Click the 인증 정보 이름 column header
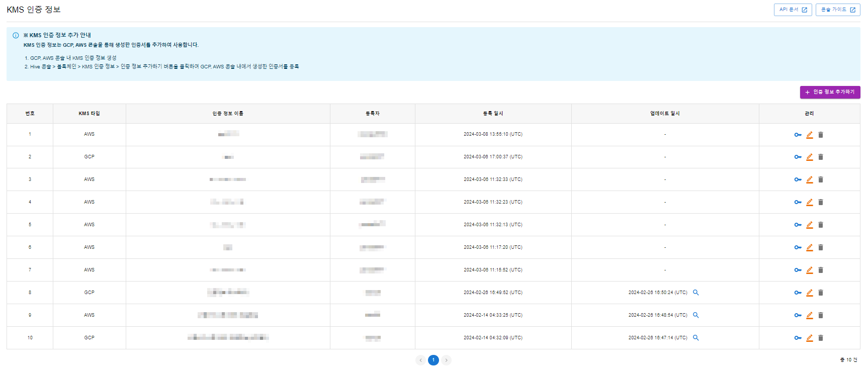 [228, 114]
